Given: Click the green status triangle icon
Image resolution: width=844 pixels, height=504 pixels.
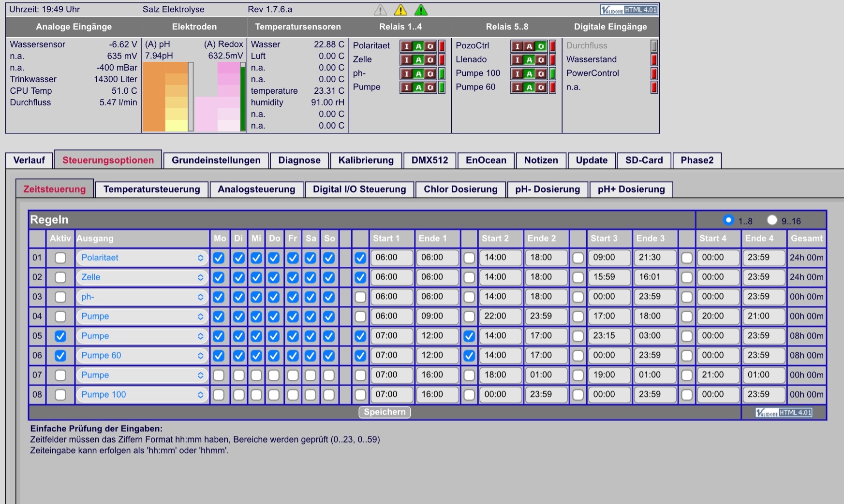Looking at the screenshot, I should [x=421, y=10].
